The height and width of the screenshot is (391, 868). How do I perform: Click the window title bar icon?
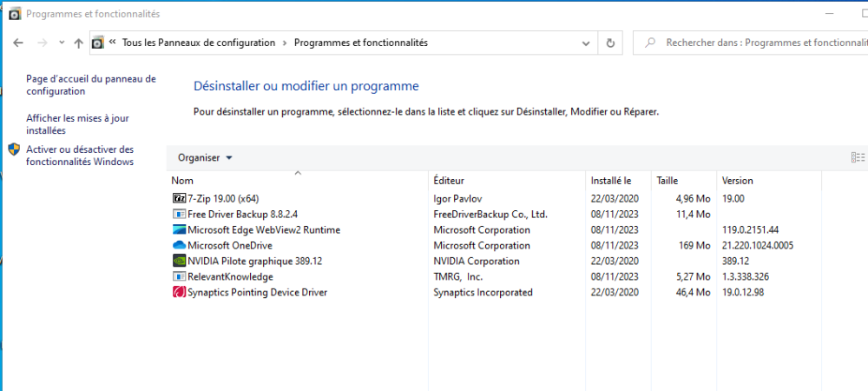(16, 14)
